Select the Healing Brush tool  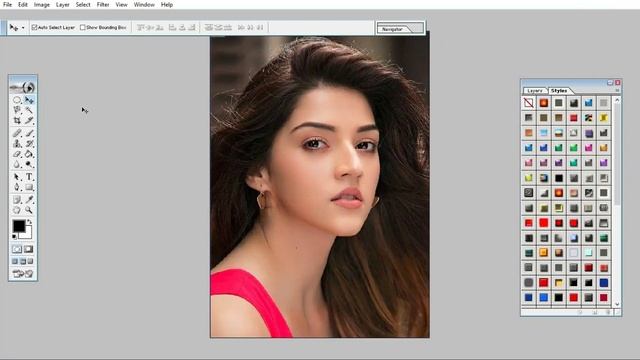click(x=17, y=133)
